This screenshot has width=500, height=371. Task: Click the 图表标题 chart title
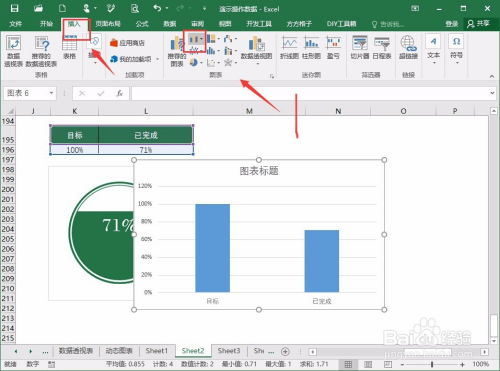[x=259, y=171]
